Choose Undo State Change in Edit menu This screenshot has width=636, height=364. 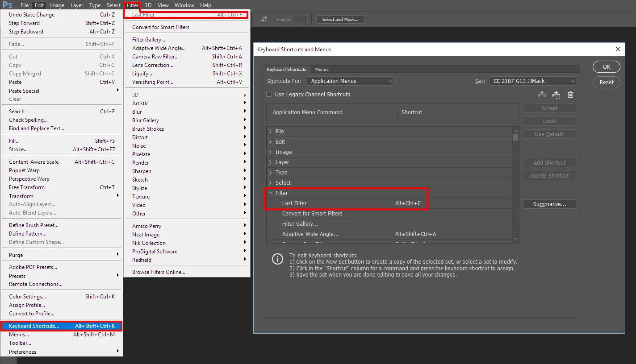click(x=61, y=15)
